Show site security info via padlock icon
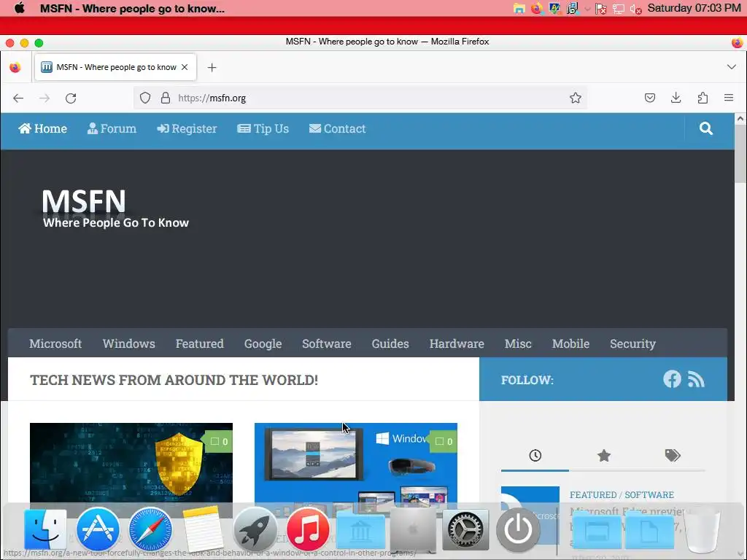The height and width of the screenshot is (560, 747). [166, 98]
